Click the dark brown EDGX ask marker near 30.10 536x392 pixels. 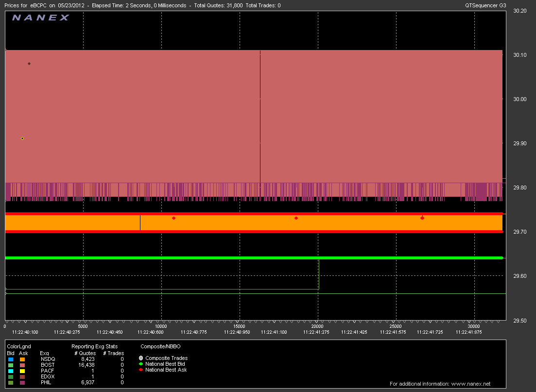coord(29,64)
